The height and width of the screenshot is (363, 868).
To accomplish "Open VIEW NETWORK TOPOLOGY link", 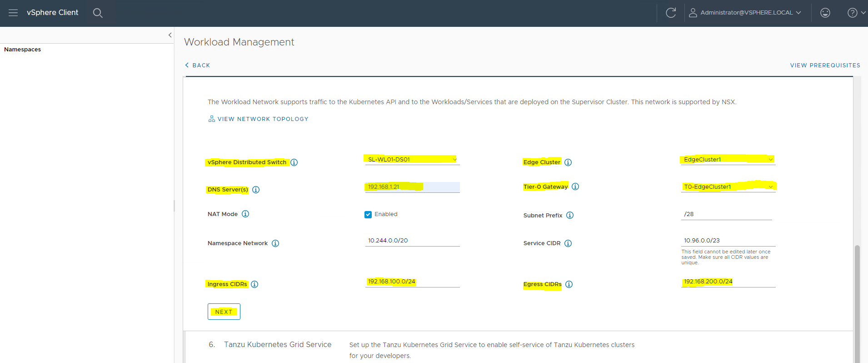I will pyautogui.click(x=263, y=119).
